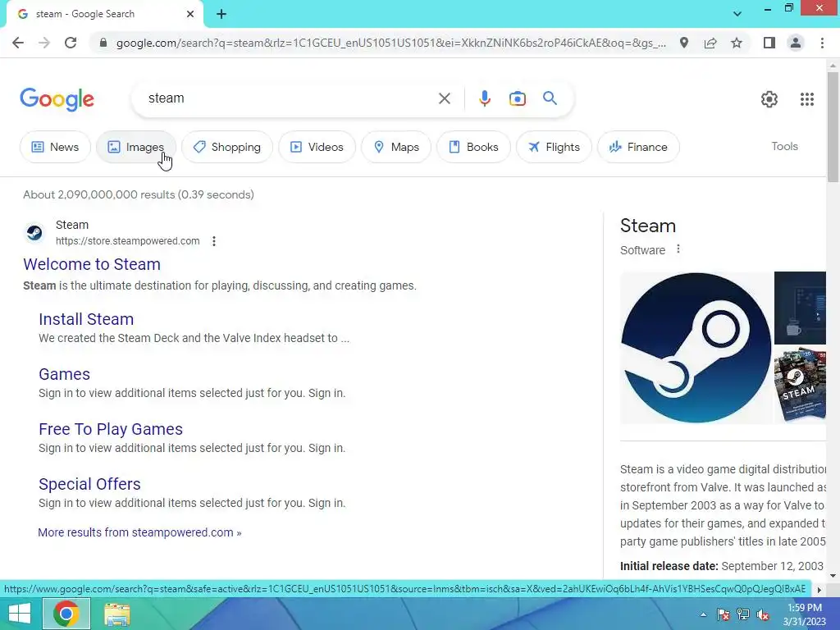The width and height of the screenshot is (840, 630).
Task: Switch to the Flights filter
Action: [554, 147]
